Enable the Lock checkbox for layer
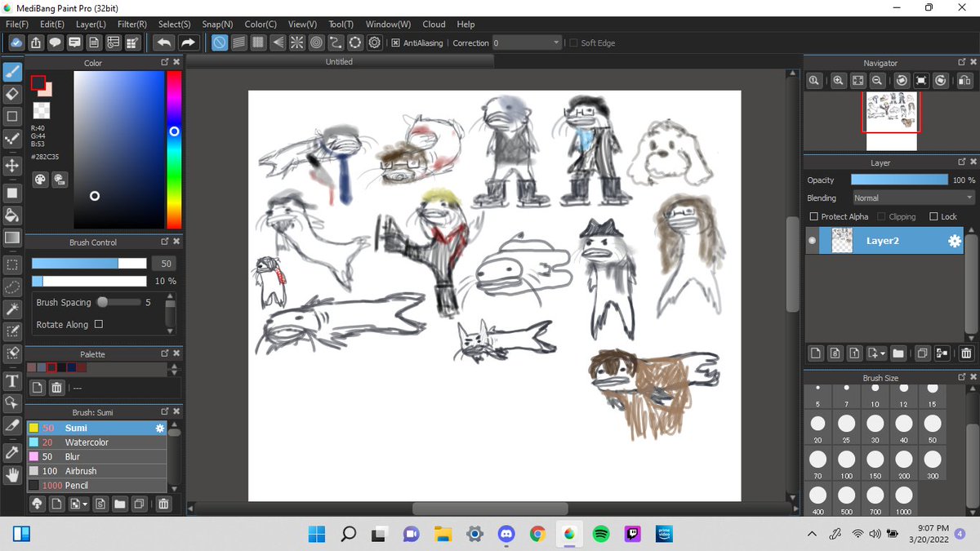980x551 pixels. (933, 216)
